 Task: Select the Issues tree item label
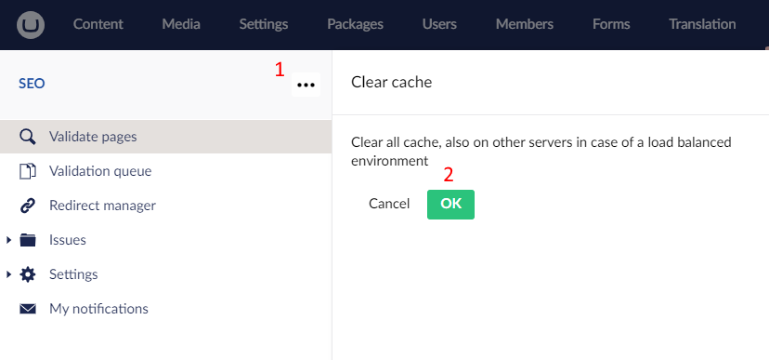pyautogui.click(x=67, y=240)
